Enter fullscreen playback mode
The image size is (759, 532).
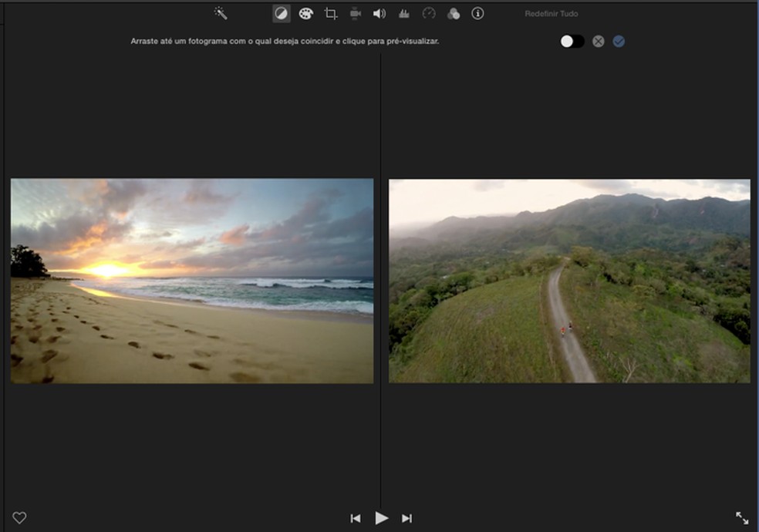tap(742, 518)
